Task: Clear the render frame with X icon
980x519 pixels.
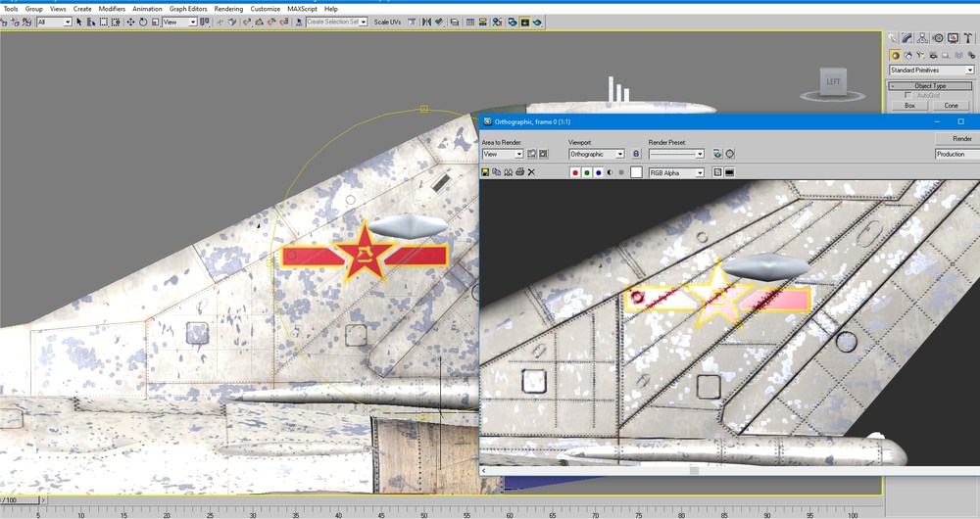Action: pos(531,172)
